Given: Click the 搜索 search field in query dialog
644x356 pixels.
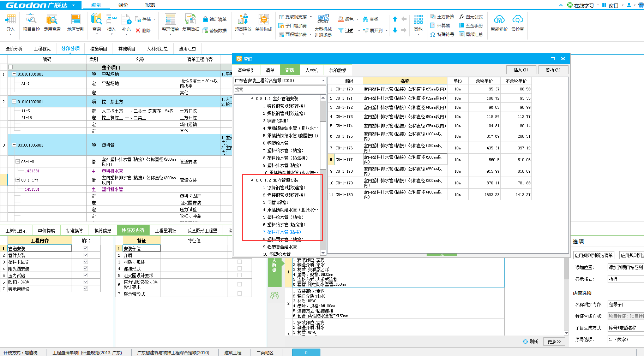Looking at the screenshot, I should click(279, 90).
